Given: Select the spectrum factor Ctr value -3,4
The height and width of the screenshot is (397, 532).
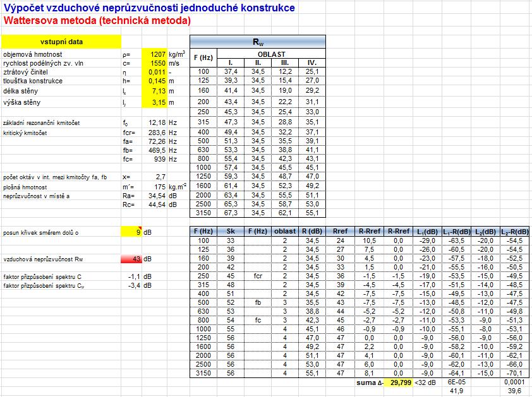Looking at the screenshot, I should tap(134, 285).
